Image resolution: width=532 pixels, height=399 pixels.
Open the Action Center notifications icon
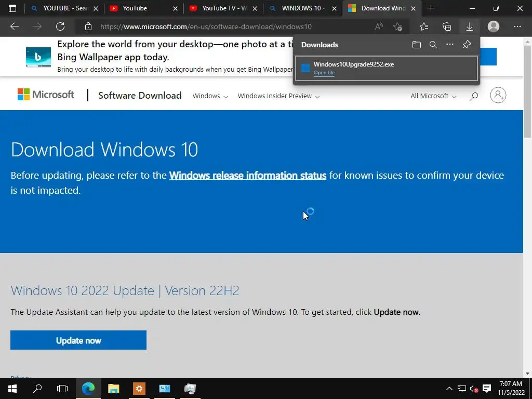click(x=487, y=389)
